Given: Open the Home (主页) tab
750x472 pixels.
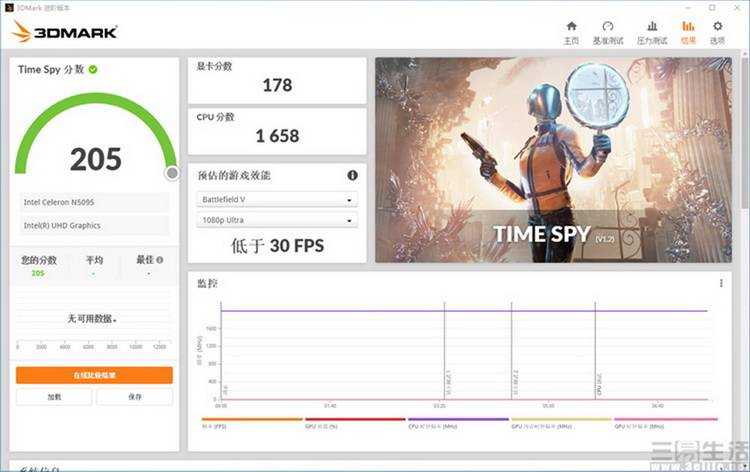Looking at the screenshot, I should (x=571, y=32).
